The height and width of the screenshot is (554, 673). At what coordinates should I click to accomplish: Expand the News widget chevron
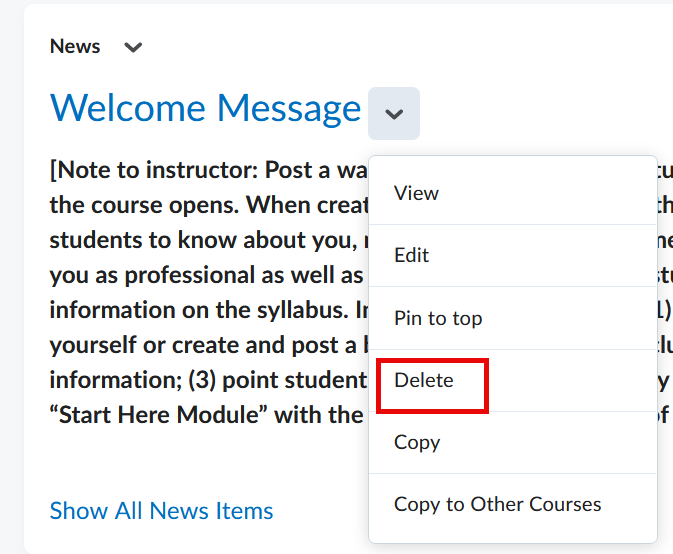133,47
